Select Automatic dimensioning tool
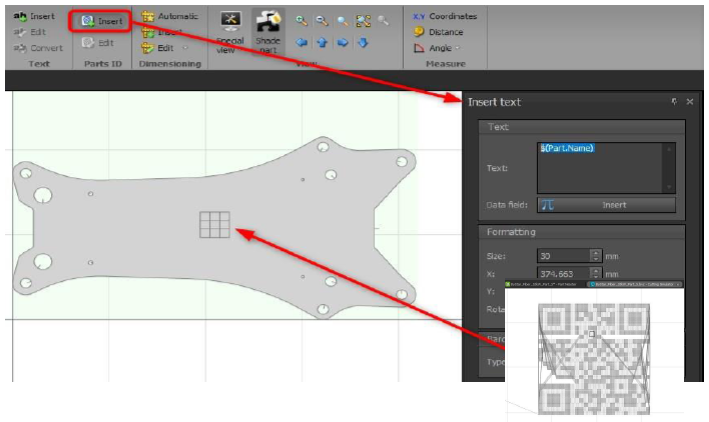Screen dimensions: 709x422 170,17
